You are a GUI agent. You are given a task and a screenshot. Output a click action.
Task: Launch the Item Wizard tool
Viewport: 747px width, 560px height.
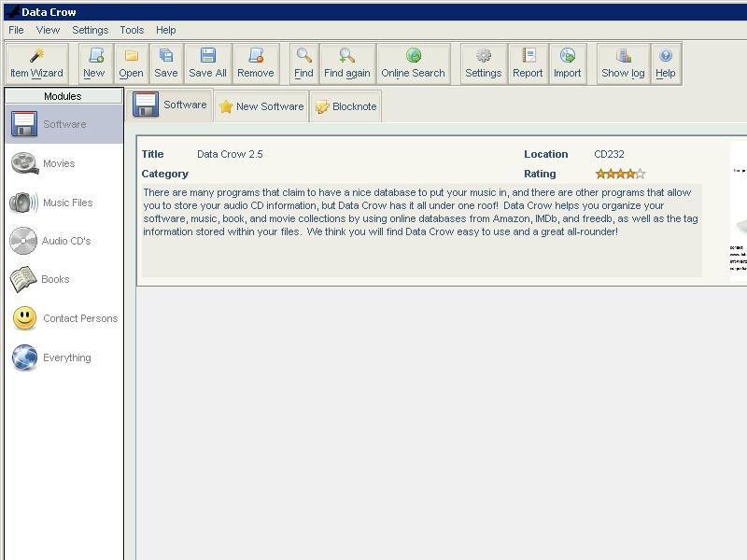coord(36,63)
